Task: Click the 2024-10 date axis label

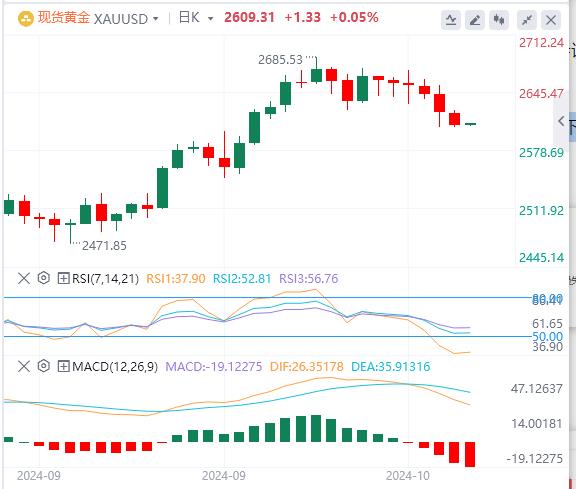Action: tap(408, 476)
